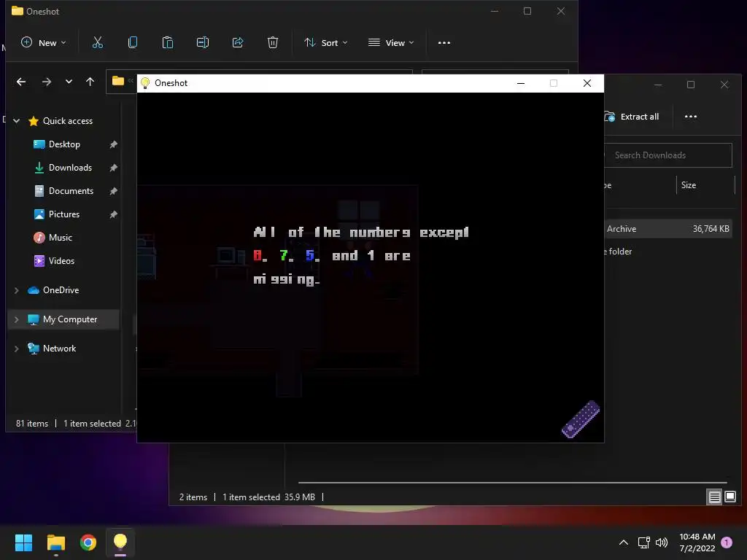Open Google Chrome from the taskbar
The image size is (747, 560).
click(x=88, y=542)
